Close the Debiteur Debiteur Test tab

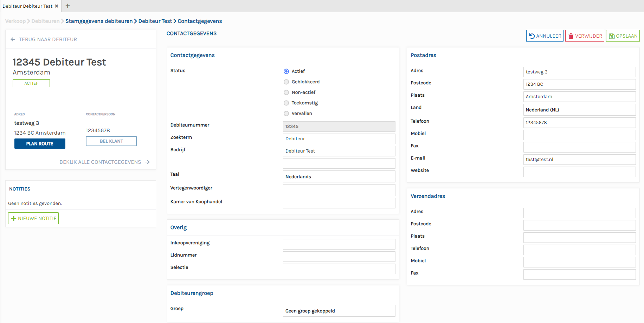[x=57, y=6]
